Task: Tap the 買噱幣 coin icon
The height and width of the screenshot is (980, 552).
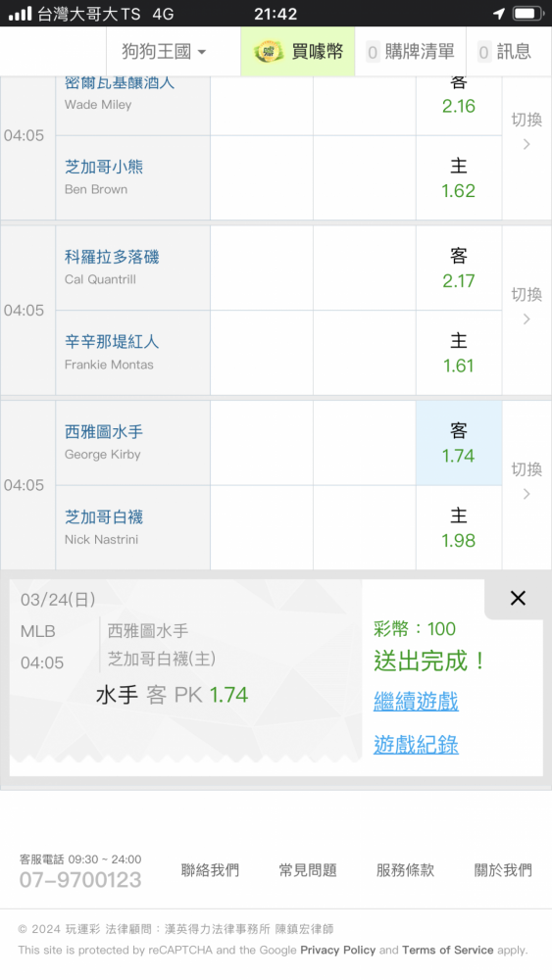Action: pos(269,51)
